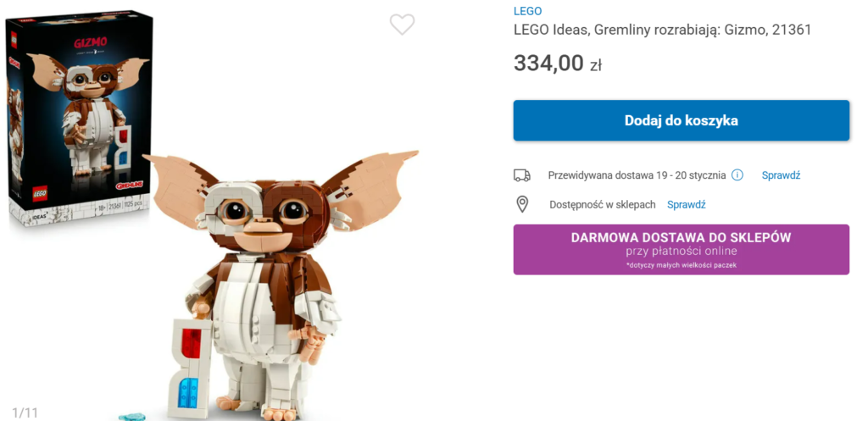Click the store location pin icon
The image size is (868, 421).
pos(522,204)
